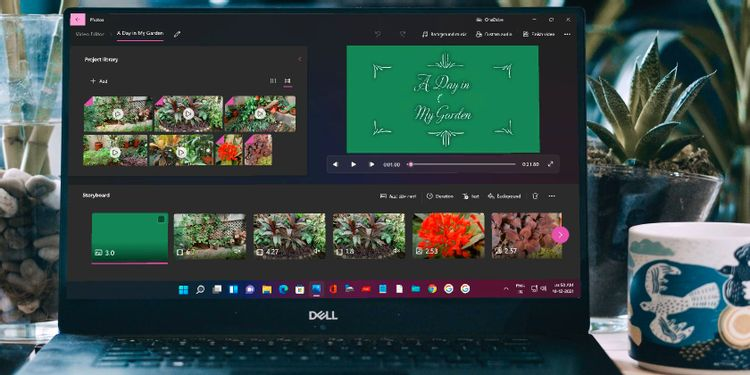Screen dimensions: 750x375
Task: Click the active Photos app taskbar icon
Action: [x=316, y=289]
